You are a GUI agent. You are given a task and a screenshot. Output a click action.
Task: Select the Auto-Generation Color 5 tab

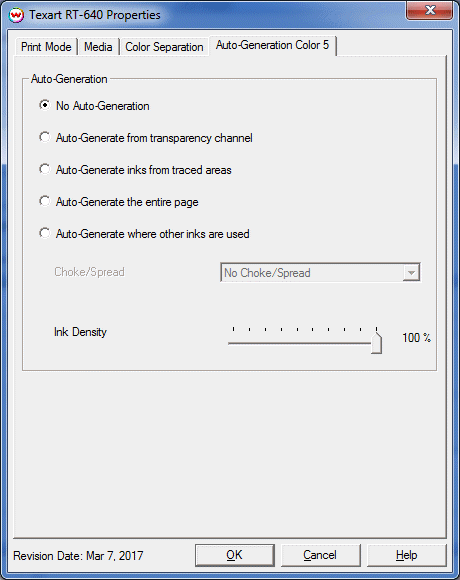(x=273, y=45)
